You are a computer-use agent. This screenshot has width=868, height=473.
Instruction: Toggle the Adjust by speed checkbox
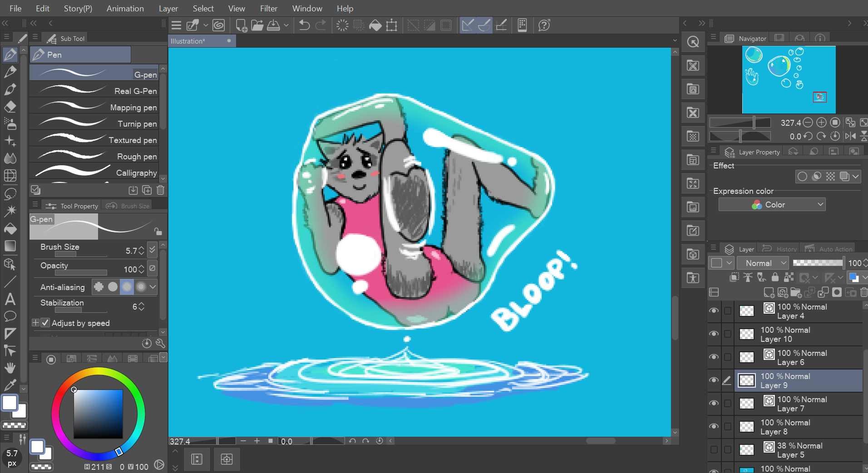(45, 323)
